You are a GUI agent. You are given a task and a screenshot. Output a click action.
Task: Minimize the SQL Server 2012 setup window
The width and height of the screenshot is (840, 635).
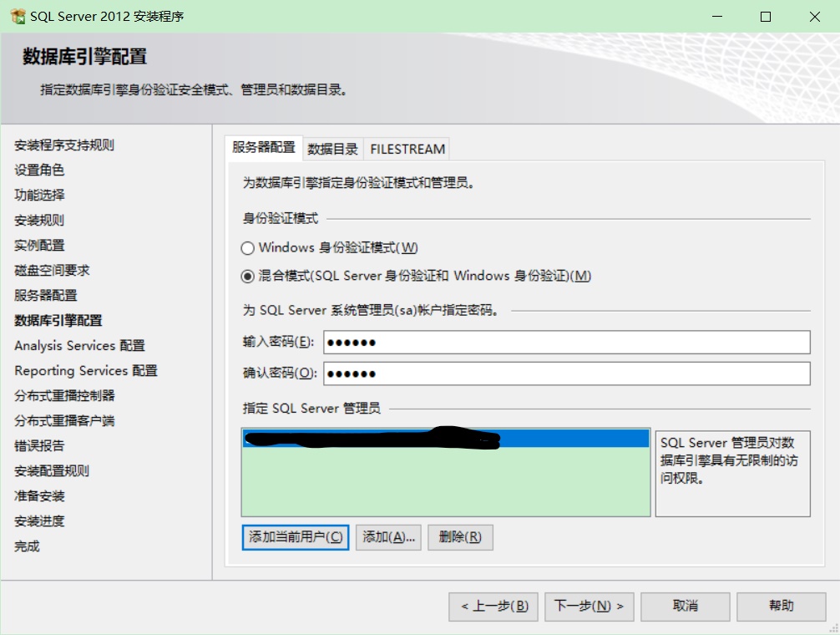tap(716, 17)
